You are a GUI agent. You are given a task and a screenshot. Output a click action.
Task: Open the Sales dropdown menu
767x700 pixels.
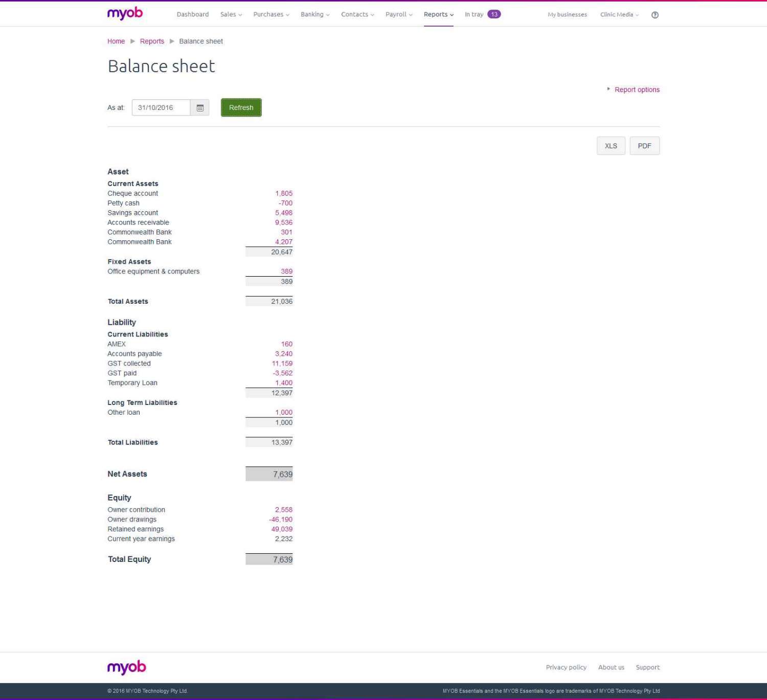[x=231, y=14]
